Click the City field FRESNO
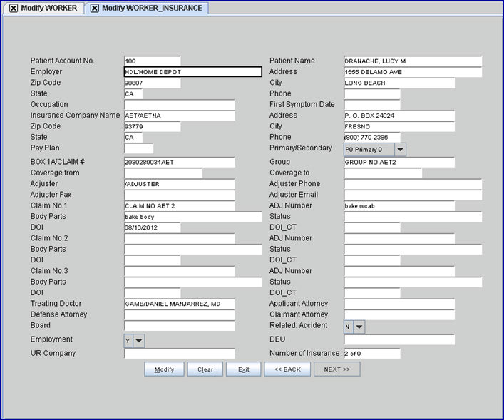The image size is (504, 420). [x=399, y=126]
